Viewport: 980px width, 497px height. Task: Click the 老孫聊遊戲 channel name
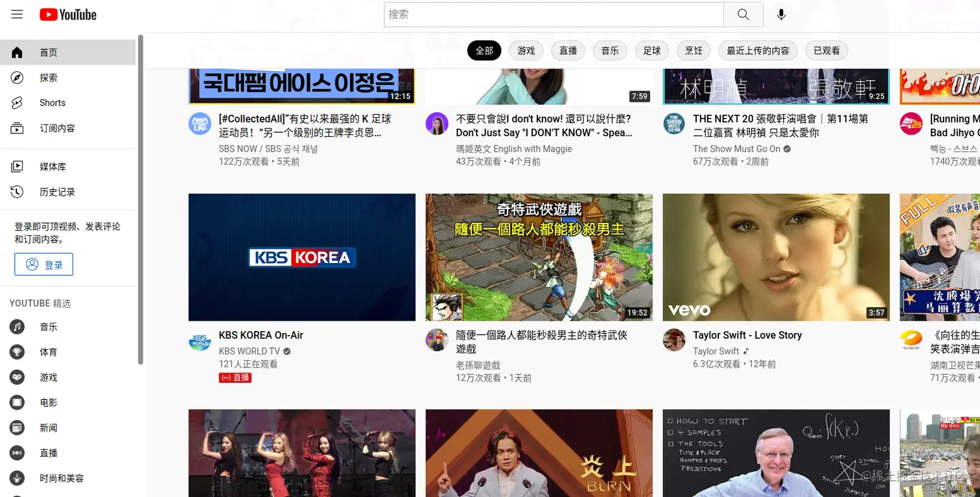coord(478,365)
